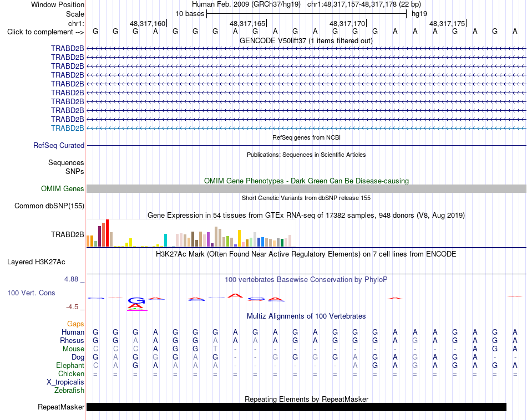Open the GTEx Gene Expression track title
The height and width of the screenshot is (420, 527).
[306, 215]
